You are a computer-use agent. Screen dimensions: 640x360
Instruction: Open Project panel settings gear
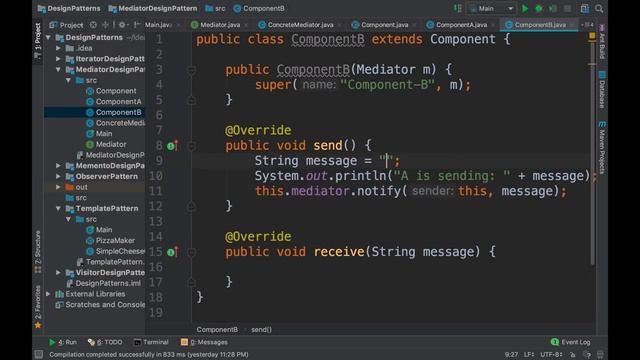(x=122, y=25)
